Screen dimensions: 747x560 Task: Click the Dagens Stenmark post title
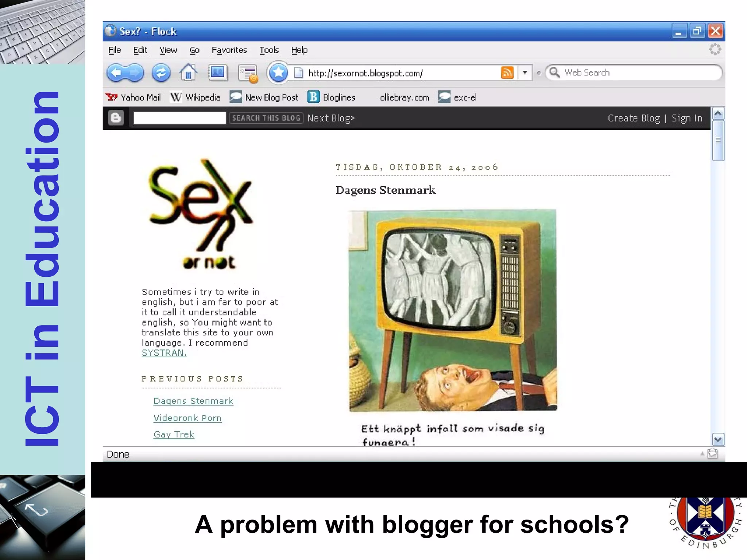click(386, 190)
